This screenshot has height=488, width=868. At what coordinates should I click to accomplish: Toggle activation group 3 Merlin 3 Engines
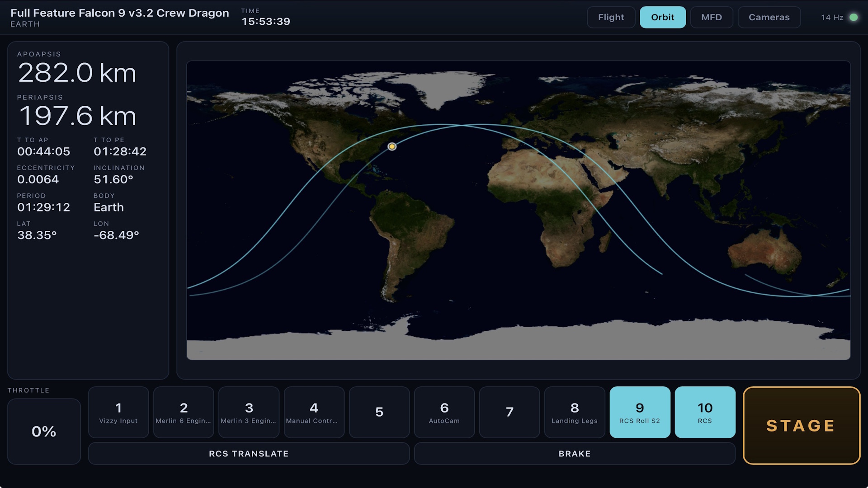[249, 412]
